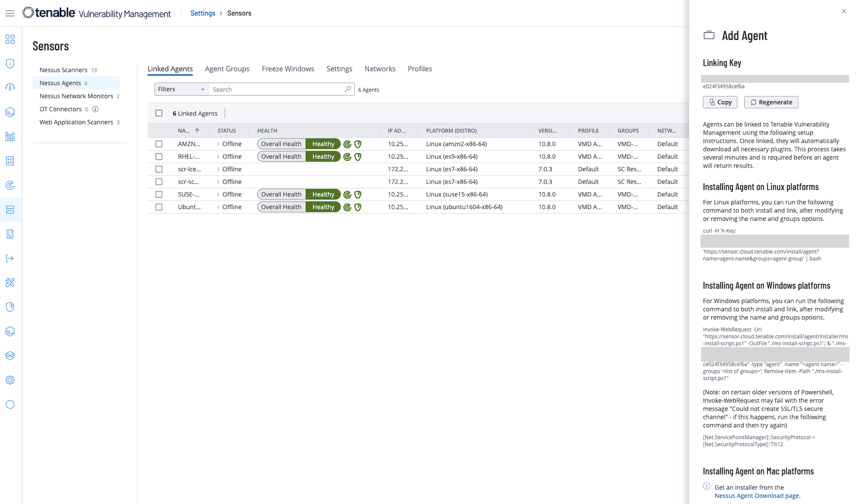Click the SUSE row green circular check icon

coord(347,194)
